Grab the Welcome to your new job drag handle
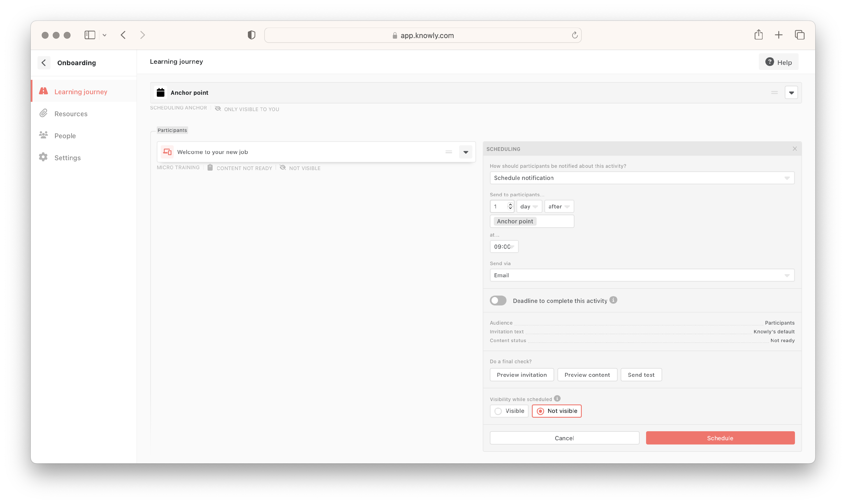The image size is (846, 504). [x=449, y=152]
